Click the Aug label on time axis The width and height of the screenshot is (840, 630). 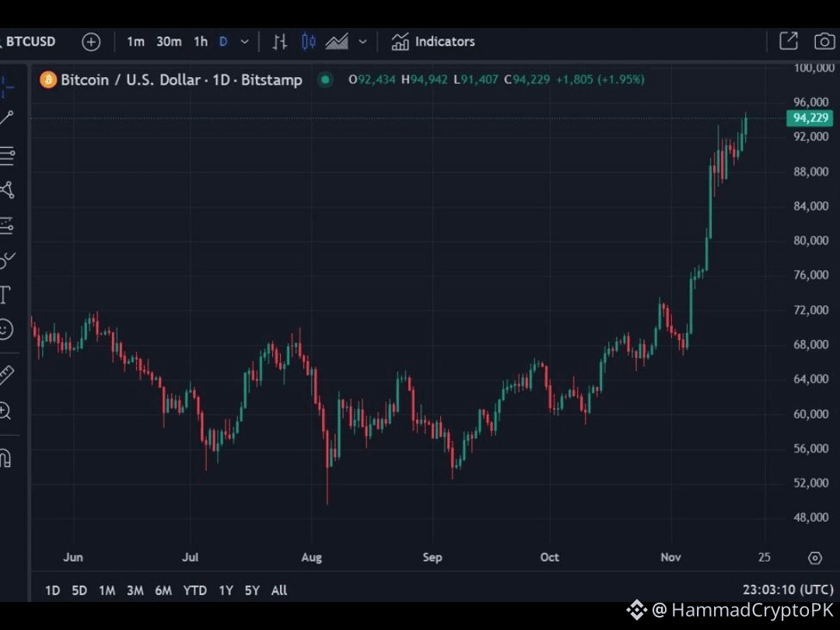click(312, 557)
